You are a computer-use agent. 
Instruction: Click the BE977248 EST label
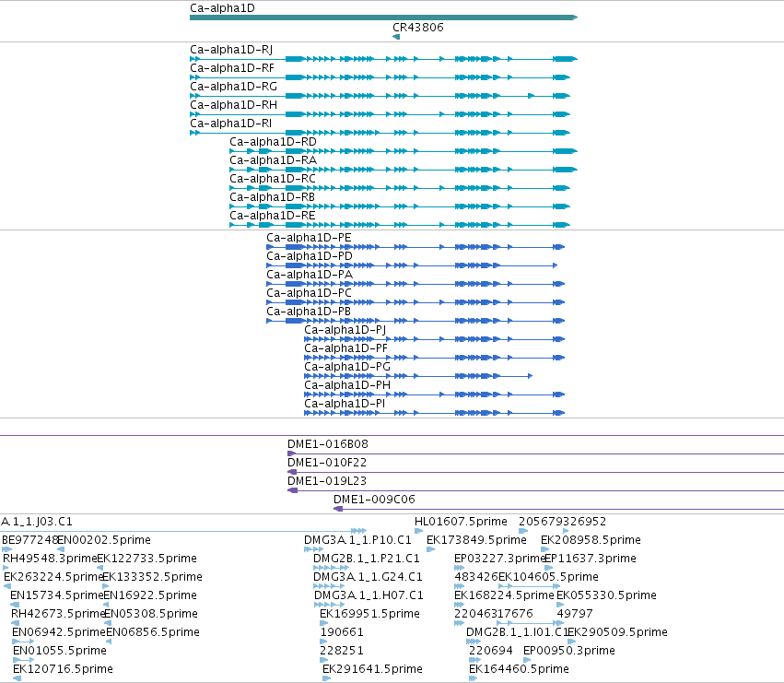pyautogui.click(x=30, y=540)
